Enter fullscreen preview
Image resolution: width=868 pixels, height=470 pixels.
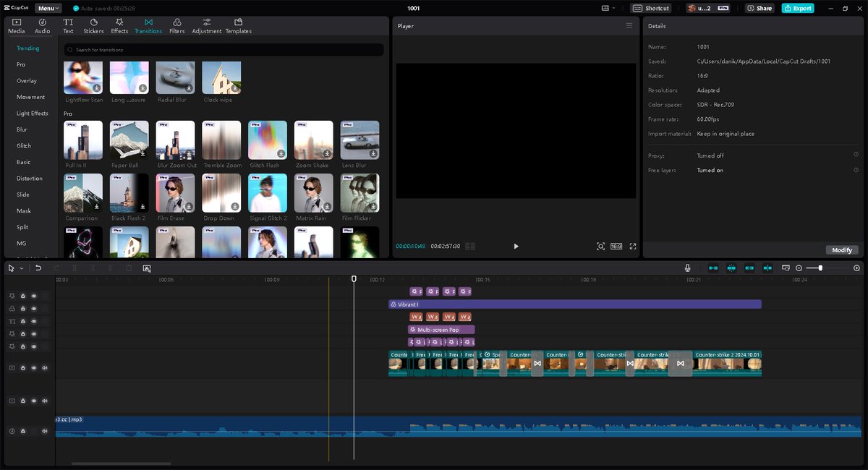click(633, 247)
